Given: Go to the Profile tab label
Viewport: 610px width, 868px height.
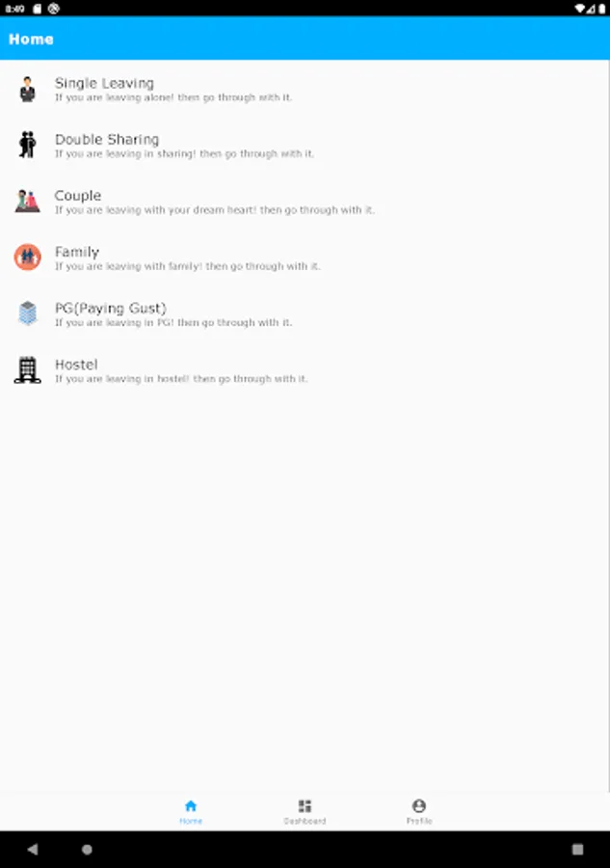Looking at the screenshot, I should 419,821.
